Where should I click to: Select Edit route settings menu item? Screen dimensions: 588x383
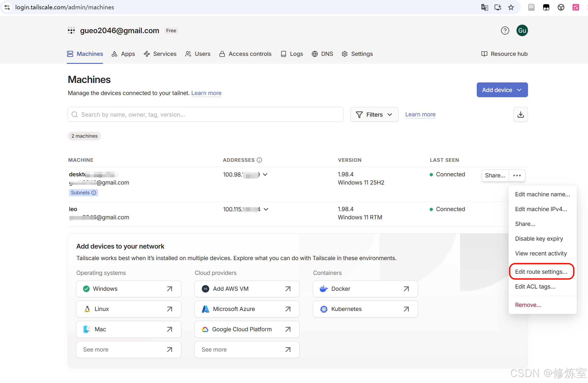pos(541,272)
